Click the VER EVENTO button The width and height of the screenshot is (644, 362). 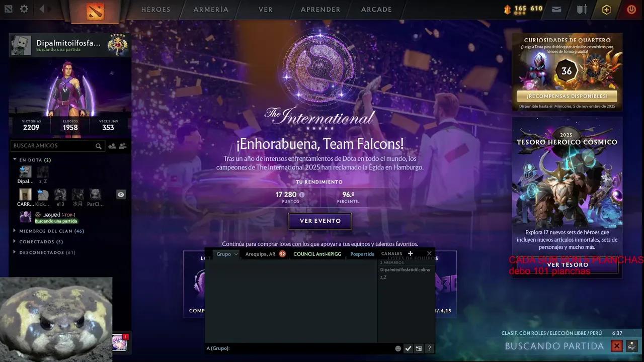(320, 221)
